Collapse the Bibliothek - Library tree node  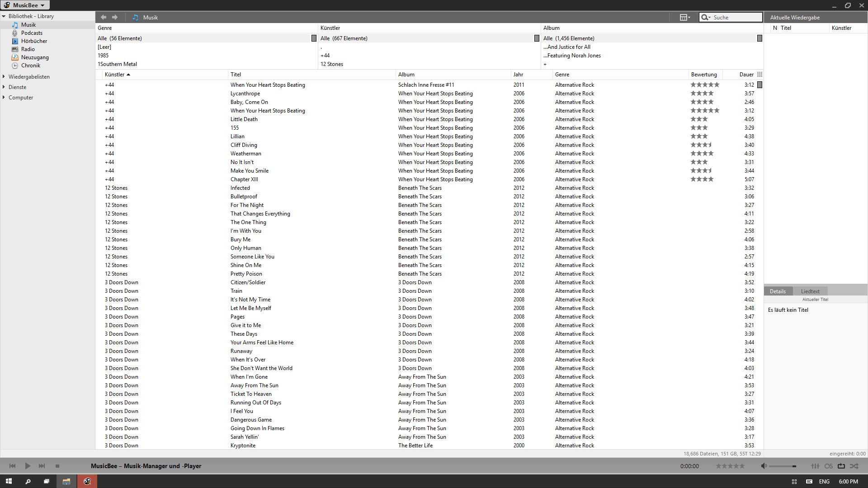coord(4,16)
